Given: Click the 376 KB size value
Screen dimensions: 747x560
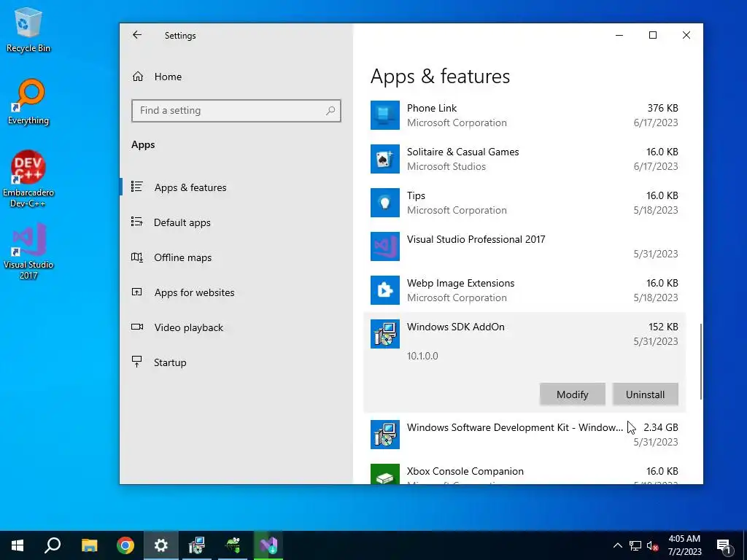Looking at the screenshot, I should [x=662, y=108].
